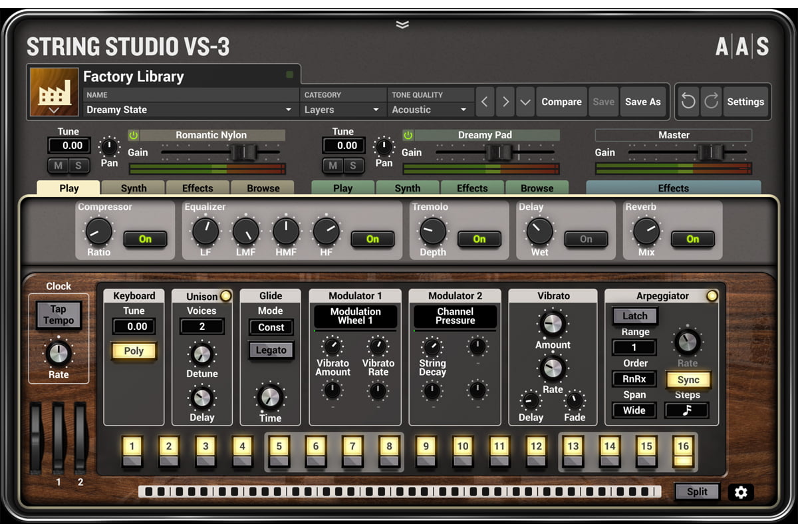The width and height of the screenshot is (798, 532).
Task: Toggle the Legato glide button
Action: pos(271,350)
